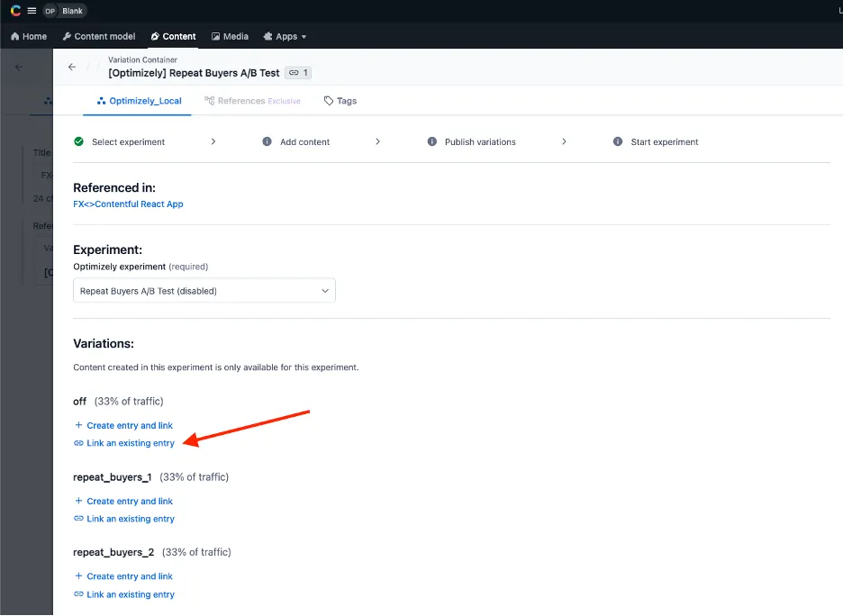Click Link an existing entry under repeat_buyers_1
This screenshot has height=616, width=843.
(124, 519)
